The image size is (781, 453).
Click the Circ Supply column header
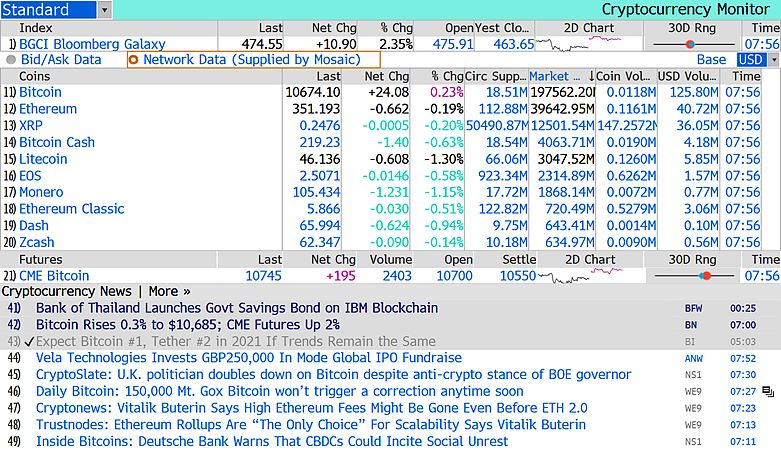click(x=496, y=76)
